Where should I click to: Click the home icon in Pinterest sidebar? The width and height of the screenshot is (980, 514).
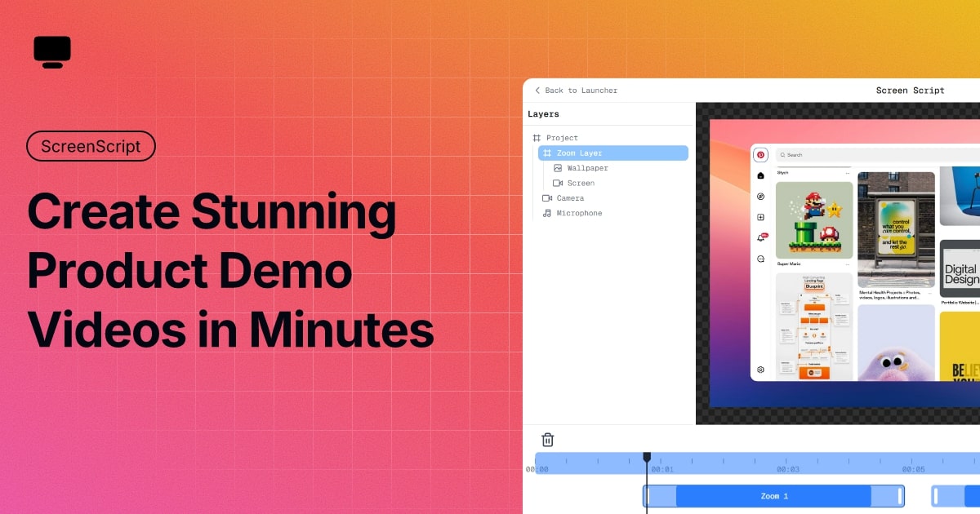(x=760, y=175)
